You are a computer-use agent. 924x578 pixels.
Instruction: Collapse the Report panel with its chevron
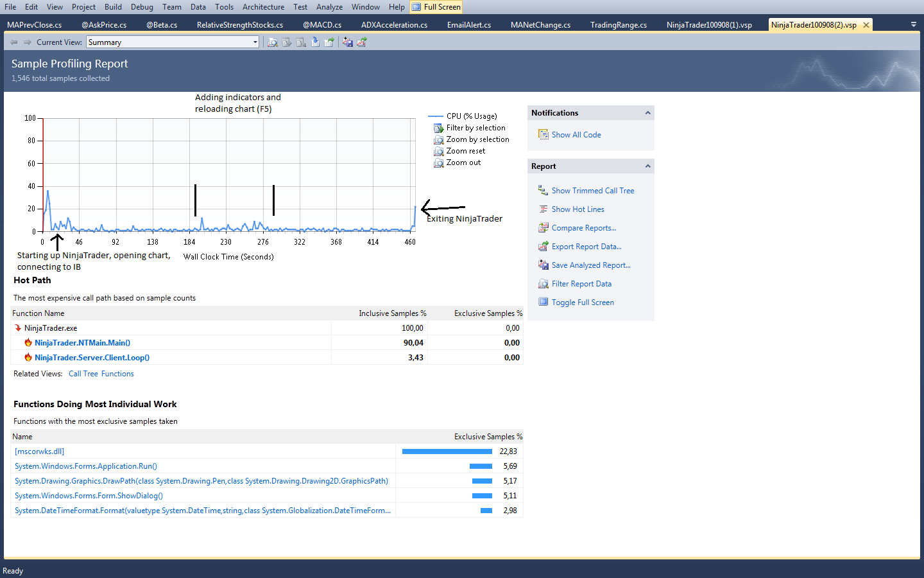(648, 166)
